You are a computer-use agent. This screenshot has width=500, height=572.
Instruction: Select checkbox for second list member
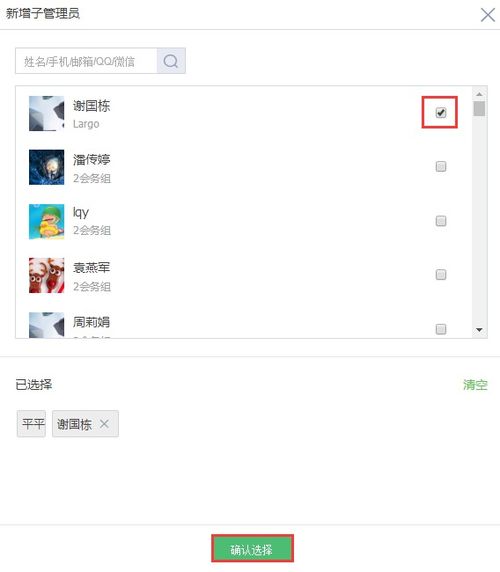point(441,167)
